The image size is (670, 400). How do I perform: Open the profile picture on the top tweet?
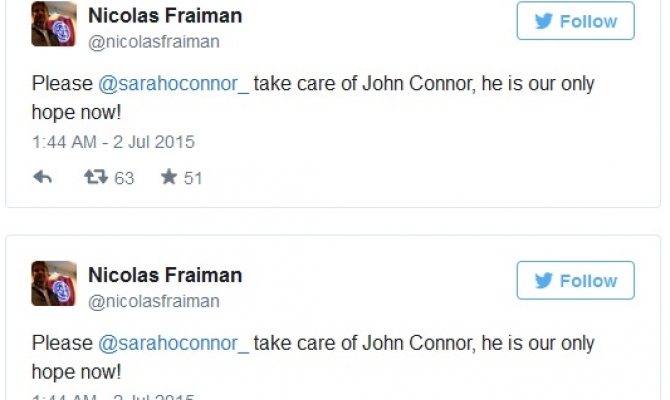(x=54, y=24)
